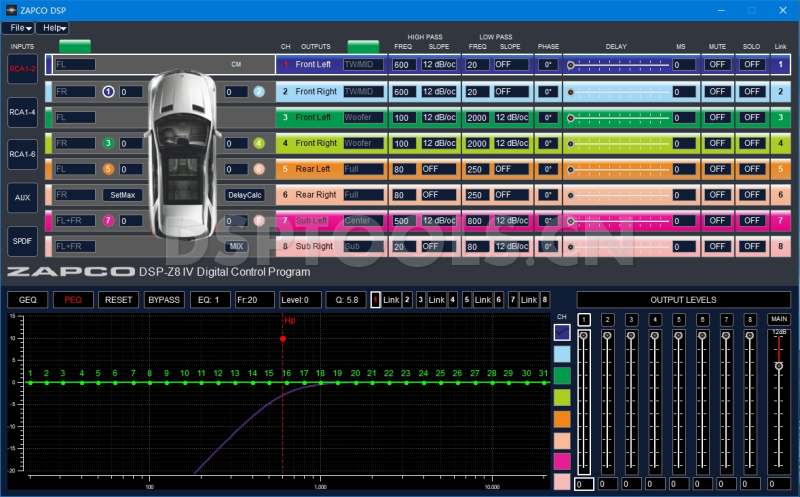Screen dimensions: 800x497
Task: Click the BYPASS button
Action: click(x=164, y=300)
